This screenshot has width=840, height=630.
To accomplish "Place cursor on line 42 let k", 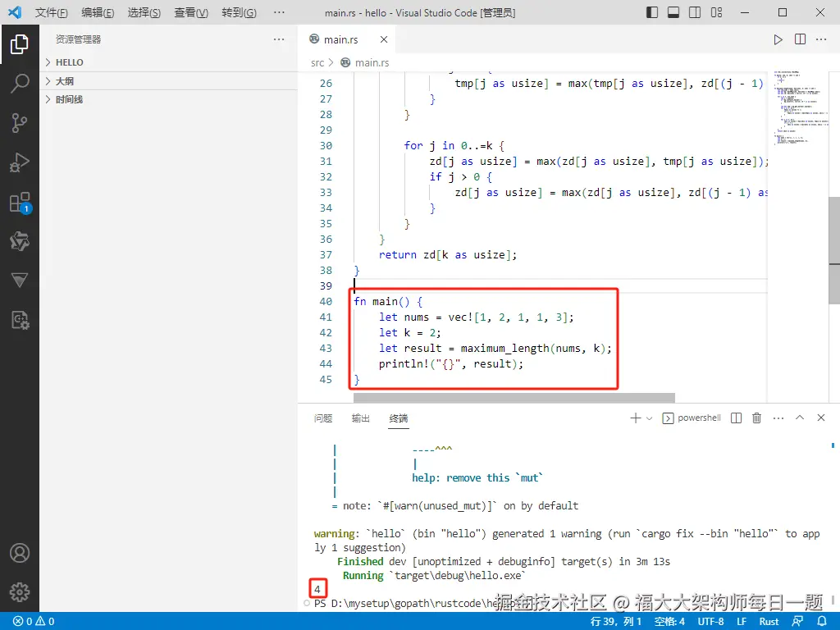I will (410, 333).
